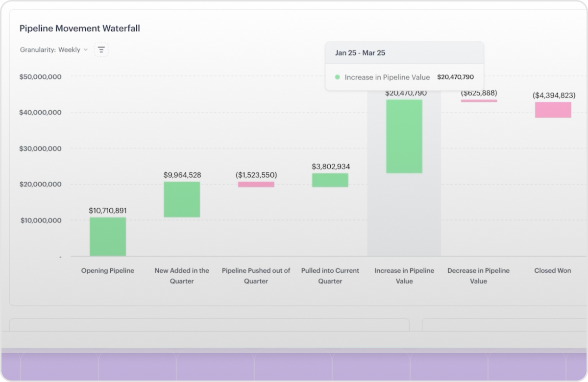Click the Pipeline Movement Waterfall title
588x382 pixels.
click(80, 28)
